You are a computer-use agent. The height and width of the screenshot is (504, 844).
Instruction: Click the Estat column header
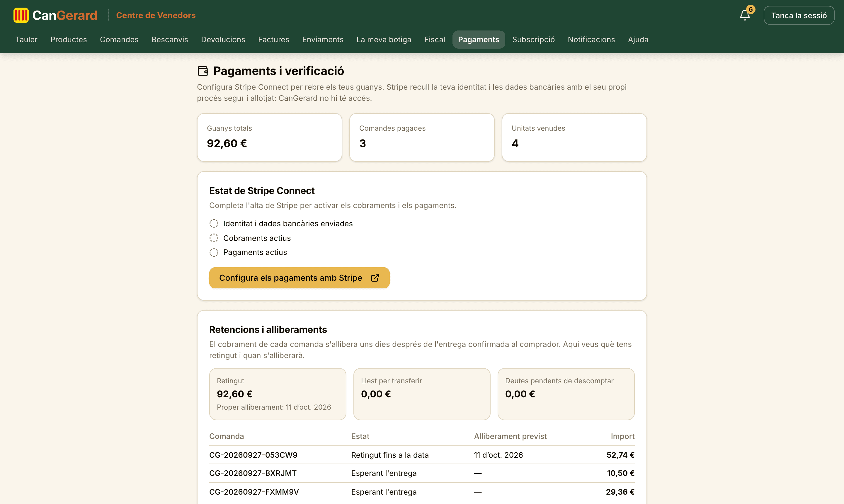[360, 436]
